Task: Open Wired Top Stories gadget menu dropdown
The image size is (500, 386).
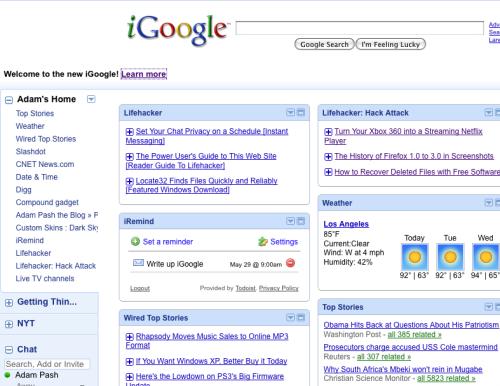Action: [291, 318]
